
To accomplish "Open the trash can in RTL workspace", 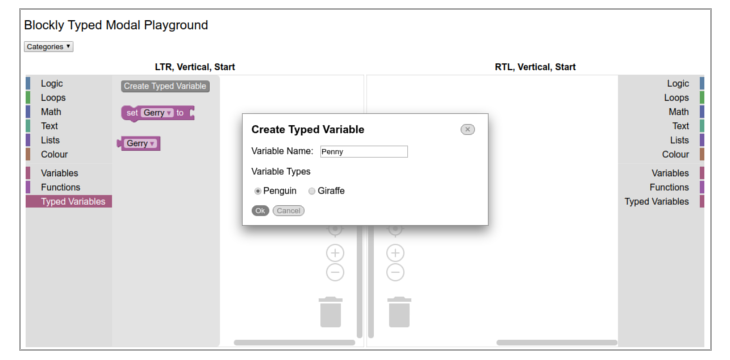I will [x=399, y=312].
